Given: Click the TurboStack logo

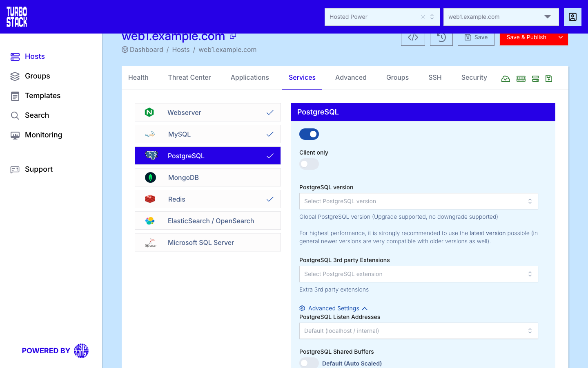Looking at the screenshot, I should coord(17,17).
